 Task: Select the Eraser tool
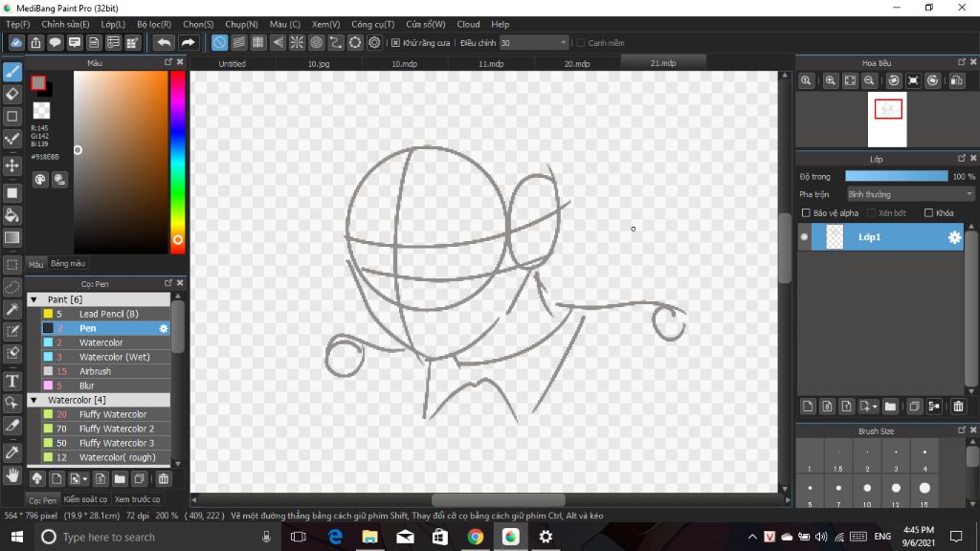[x=11, y=95]
